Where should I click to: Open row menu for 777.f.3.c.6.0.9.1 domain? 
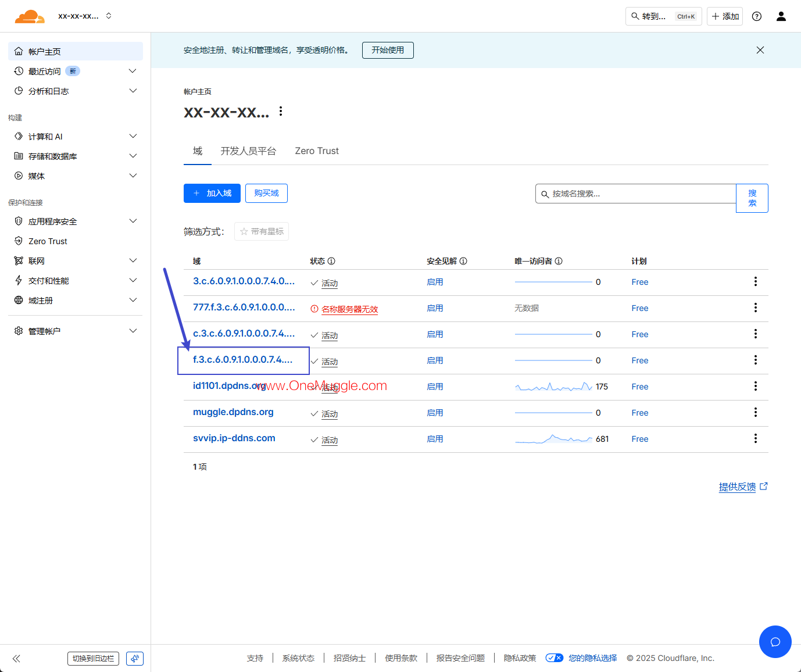click(x=756, y=308)
